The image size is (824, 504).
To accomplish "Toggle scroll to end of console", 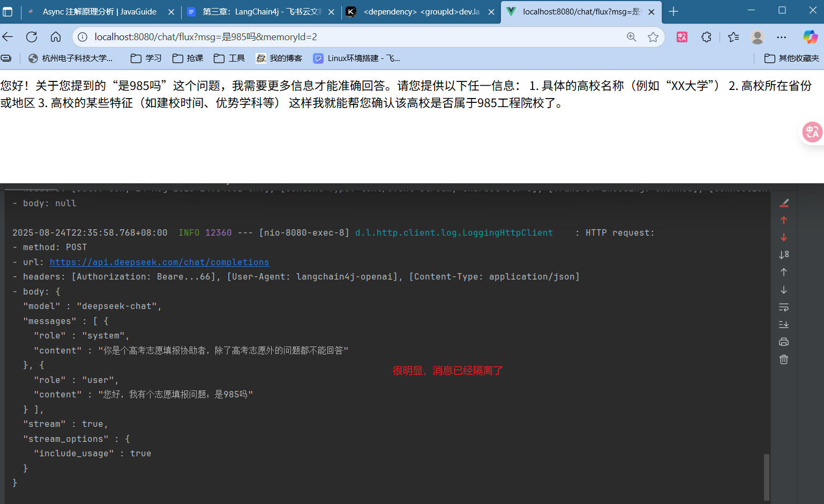I will point(784,325).
